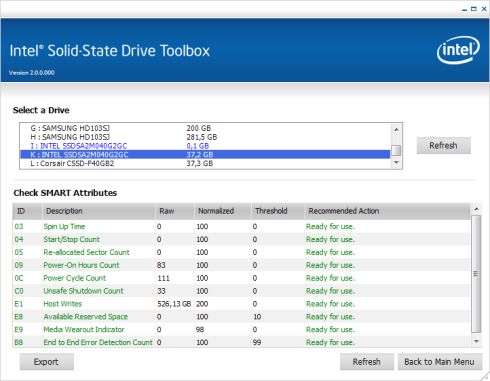Sort by the Threshold column header
490x381 pixels.
point(278,211)
